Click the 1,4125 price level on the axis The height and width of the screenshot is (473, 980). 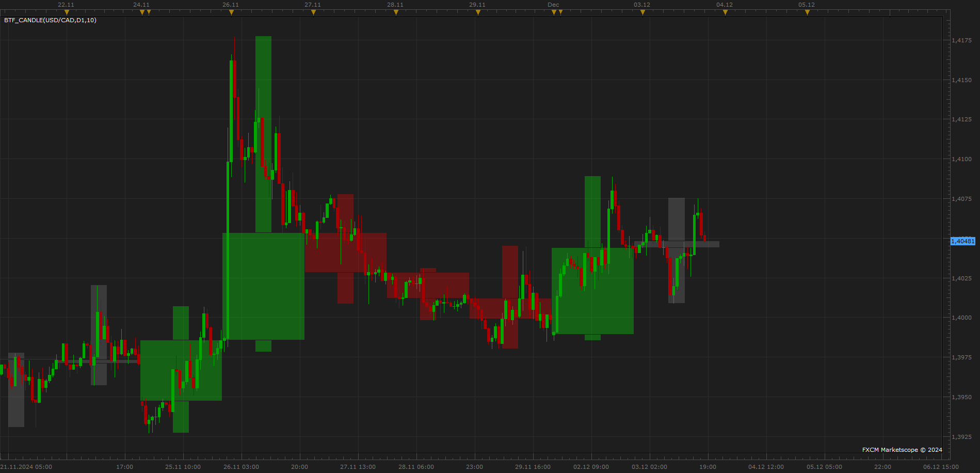tap(962, 119)
